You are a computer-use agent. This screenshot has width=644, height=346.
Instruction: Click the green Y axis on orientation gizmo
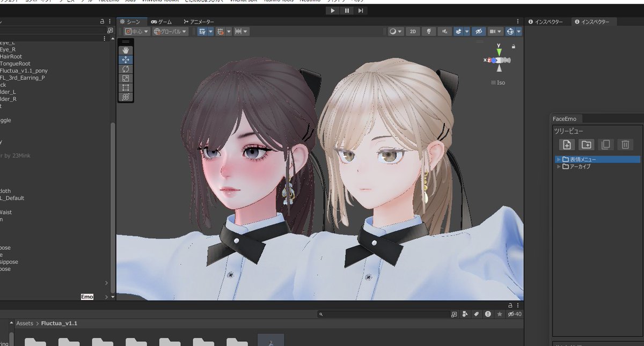point(500,51)
